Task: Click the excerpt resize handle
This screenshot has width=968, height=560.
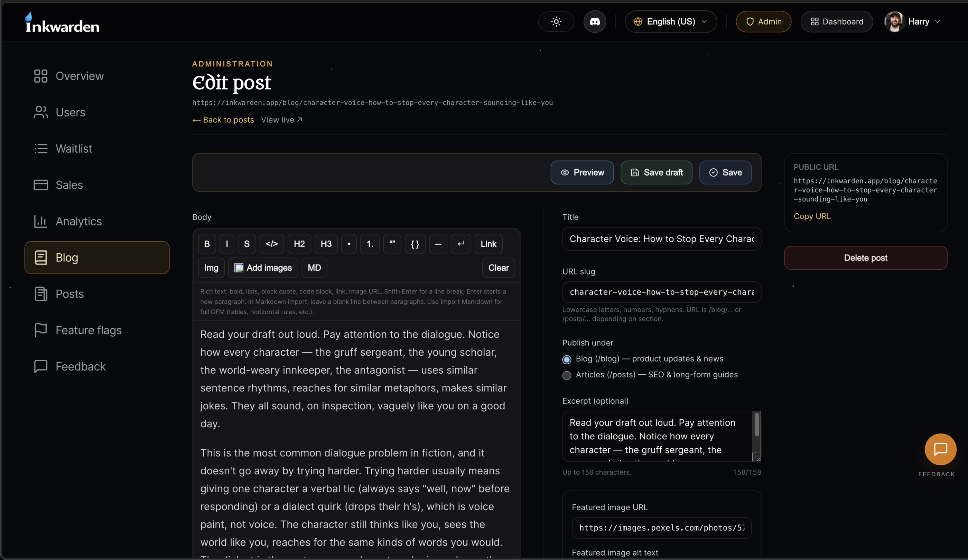Action: 756,457
